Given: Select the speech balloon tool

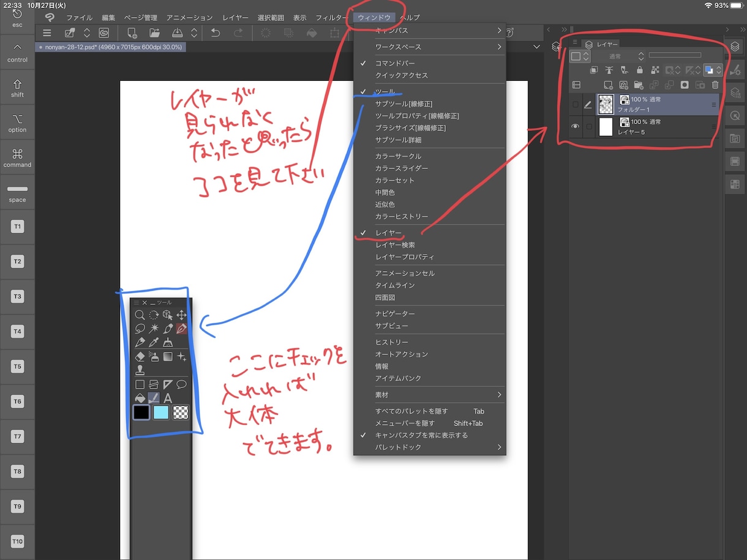Looking at the screenshot, I should pyautogui.click(x=182, y=384).
